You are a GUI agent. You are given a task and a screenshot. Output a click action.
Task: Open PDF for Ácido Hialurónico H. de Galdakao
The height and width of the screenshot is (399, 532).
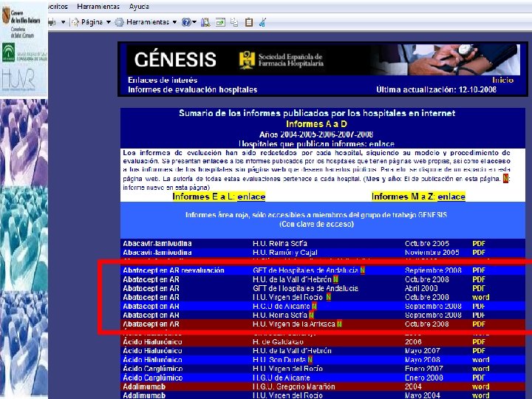pos(479,342)
